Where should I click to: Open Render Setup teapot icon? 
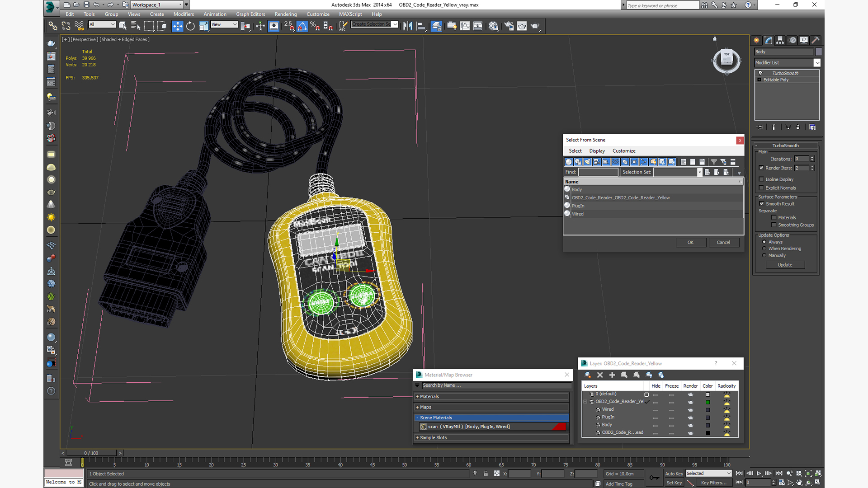click(x=509, y=26)
